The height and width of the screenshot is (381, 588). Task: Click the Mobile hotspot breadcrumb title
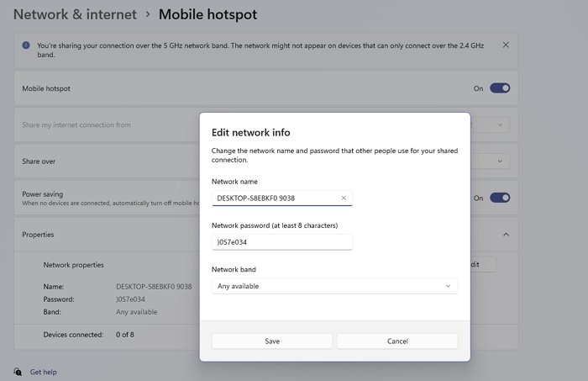click(207, 14)
